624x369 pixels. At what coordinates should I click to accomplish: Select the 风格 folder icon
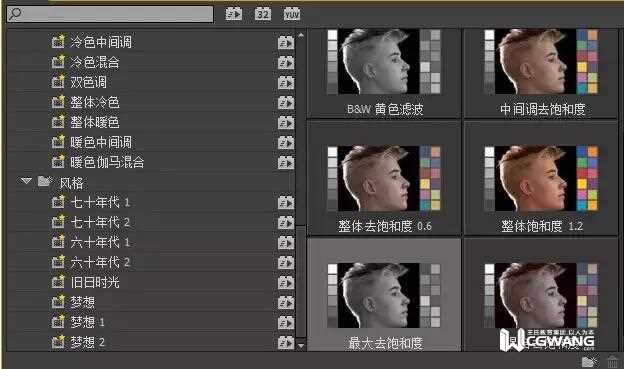(x=45, y=182)
